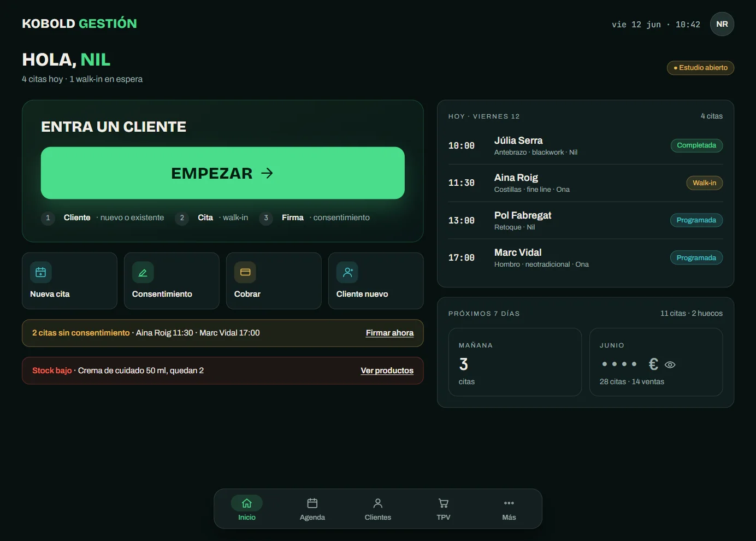Click the Inicio home icon

[x=247, y=503]
